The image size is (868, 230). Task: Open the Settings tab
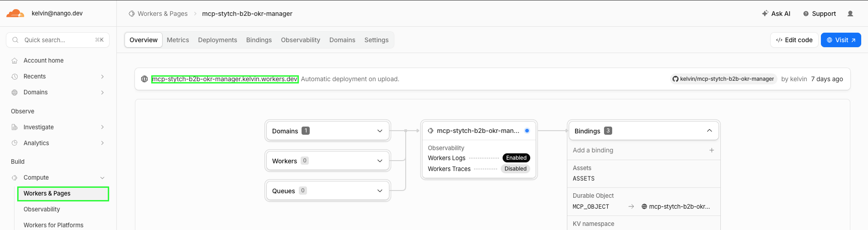pyautogui.click(x=376, y=40)
